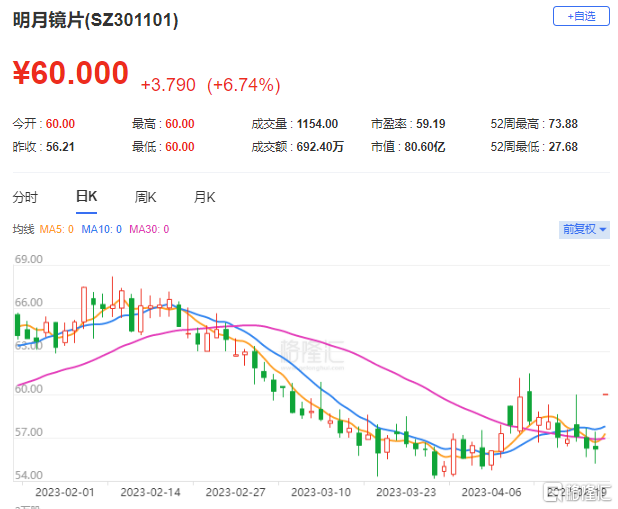Click the 66.00 price axis label
618x509 pixels.
28,302
